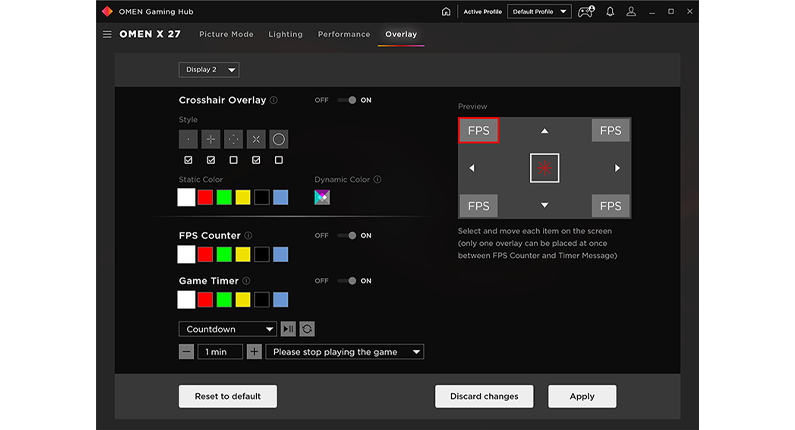This screenshot has width=795, height=430.
Task: Click Discard changes
Action: (484, 397)
